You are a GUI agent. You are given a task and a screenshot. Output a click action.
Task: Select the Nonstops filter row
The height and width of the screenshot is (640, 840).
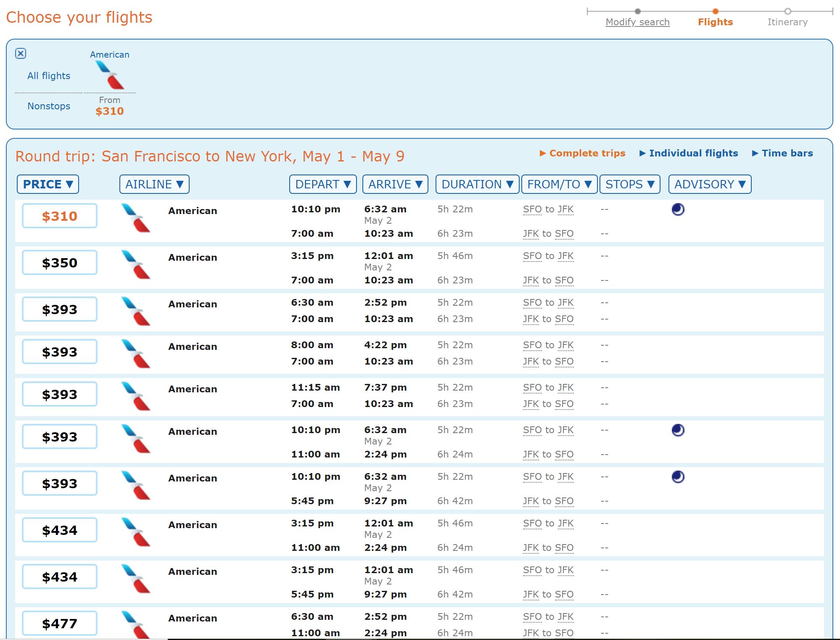click(49, 106)
